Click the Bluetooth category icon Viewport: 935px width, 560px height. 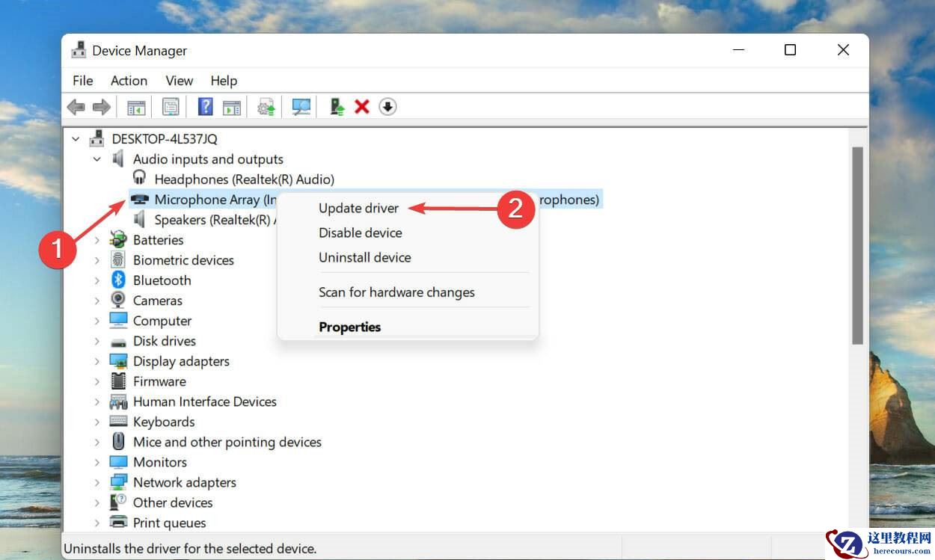click(118, 280)
